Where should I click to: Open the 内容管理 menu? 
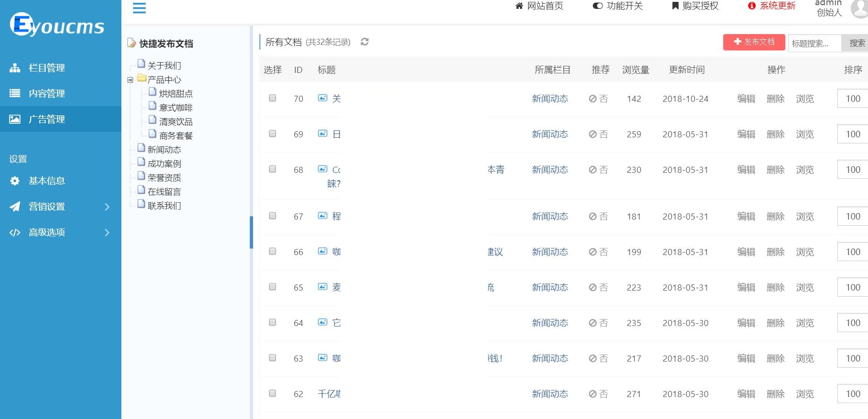61,93
